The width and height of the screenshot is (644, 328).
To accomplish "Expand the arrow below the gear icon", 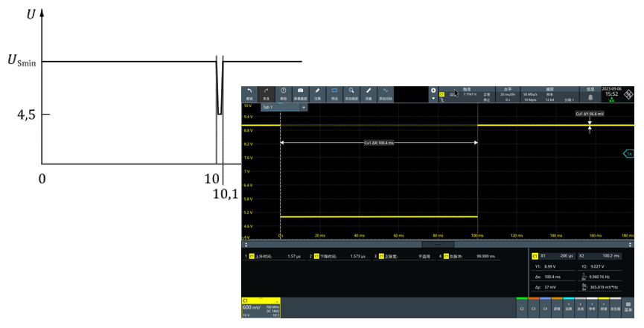I will tap(433, 98).
